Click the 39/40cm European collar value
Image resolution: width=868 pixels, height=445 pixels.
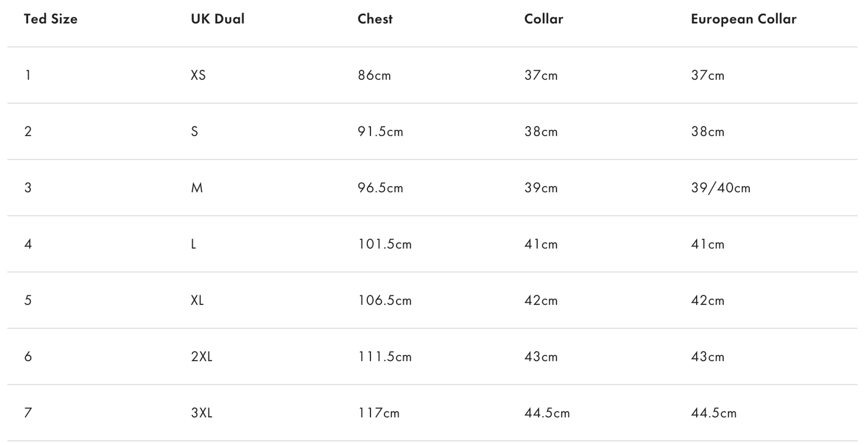point(720,188)
